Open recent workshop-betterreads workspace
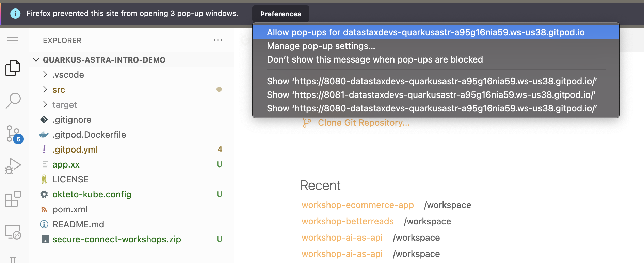Screen dimensions: 644x263 (x=348, y=221)
